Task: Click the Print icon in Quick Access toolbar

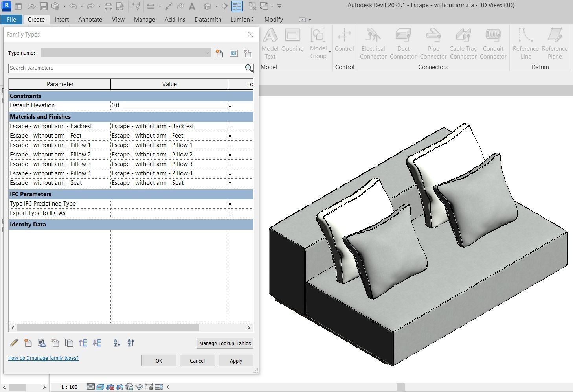Action: click(x=108, y=6)
